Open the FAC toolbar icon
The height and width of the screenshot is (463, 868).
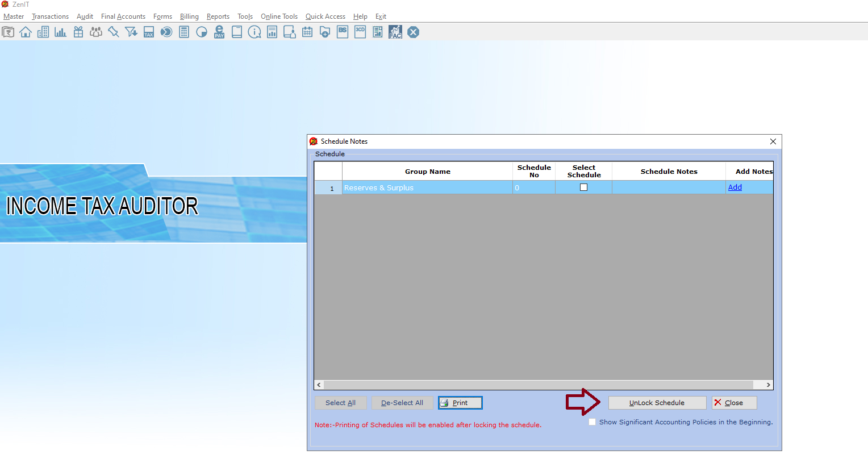tap(395, 32)
